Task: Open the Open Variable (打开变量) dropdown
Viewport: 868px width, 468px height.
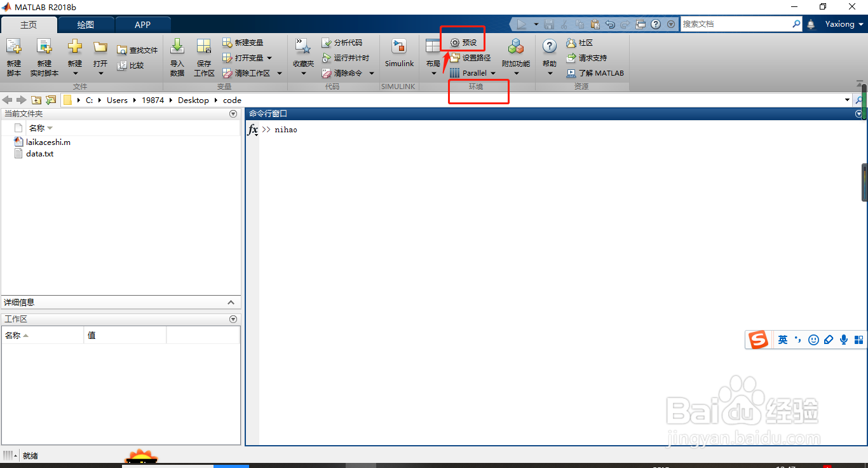Action: pos(269,58)
